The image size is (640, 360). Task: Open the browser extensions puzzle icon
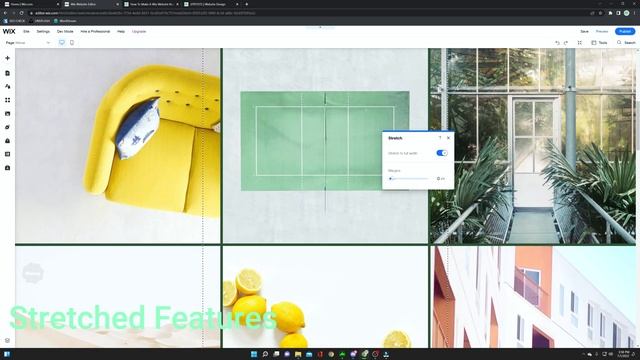coord(611,13)
